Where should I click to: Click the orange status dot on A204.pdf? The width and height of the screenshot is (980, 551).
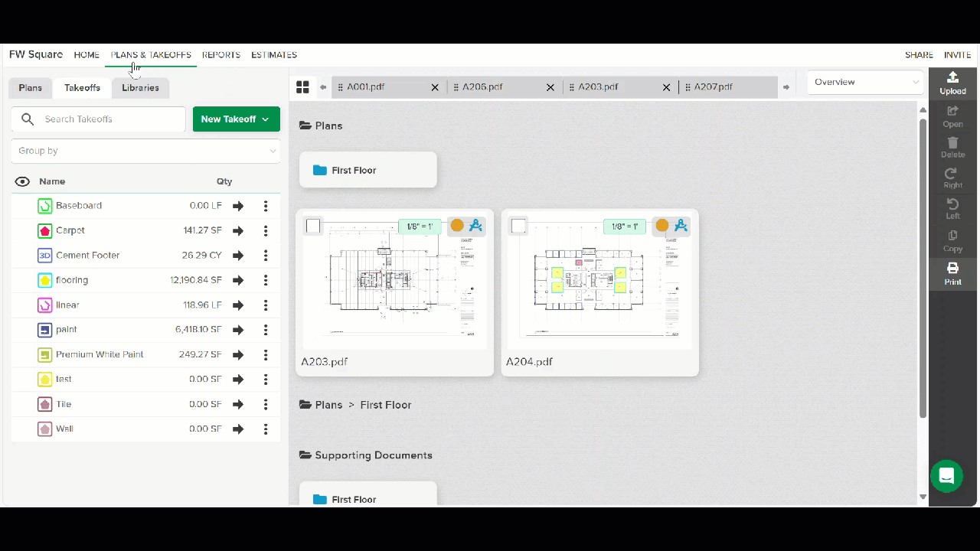coord(662,225)
